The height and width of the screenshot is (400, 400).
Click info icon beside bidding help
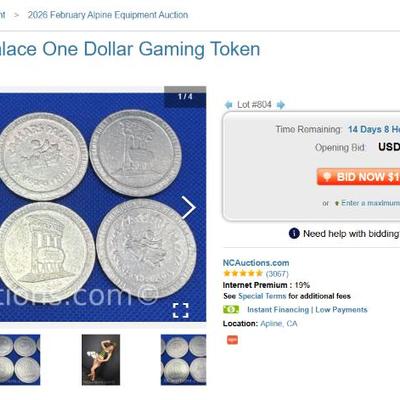pos(294,233)
